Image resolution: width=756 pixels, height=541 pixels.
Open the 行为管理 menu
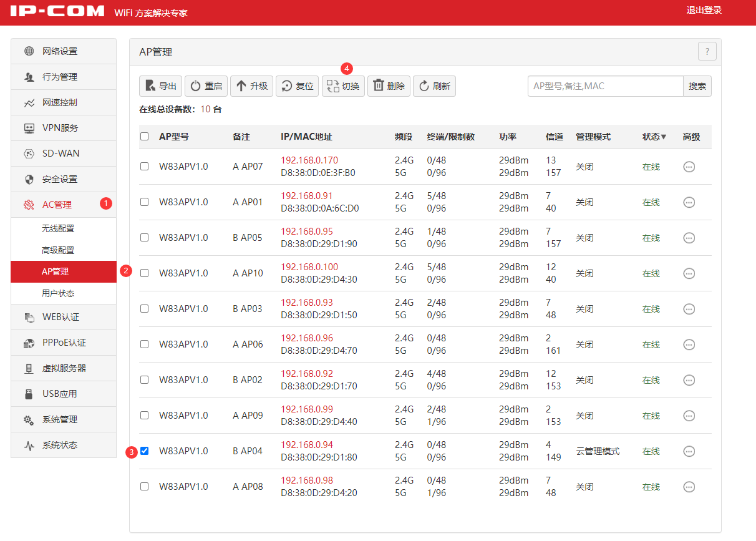pos(64,77)
